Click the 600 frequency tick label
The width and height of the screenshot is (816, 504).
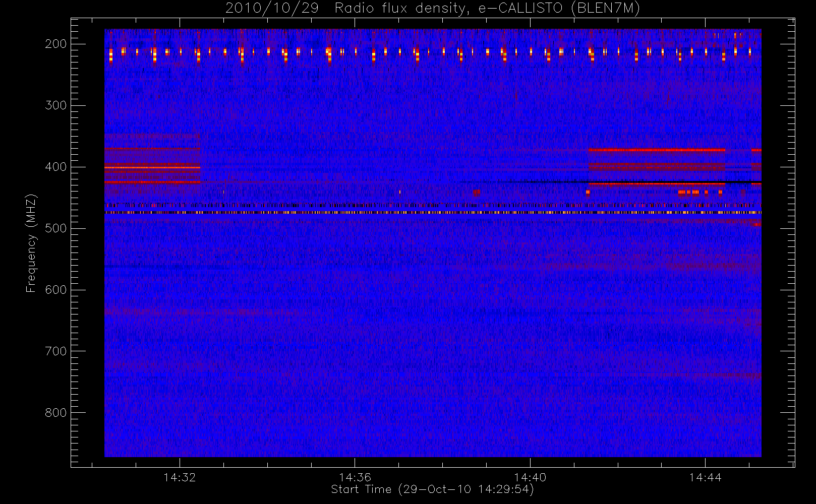click(56, 290)
